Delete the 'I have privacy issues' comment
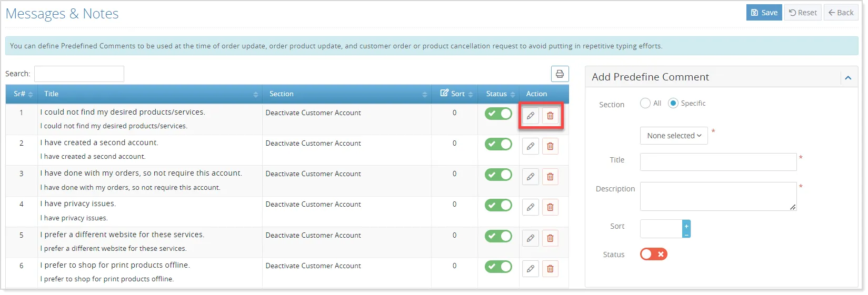This screenshot has height=295, width=868. 550,207
